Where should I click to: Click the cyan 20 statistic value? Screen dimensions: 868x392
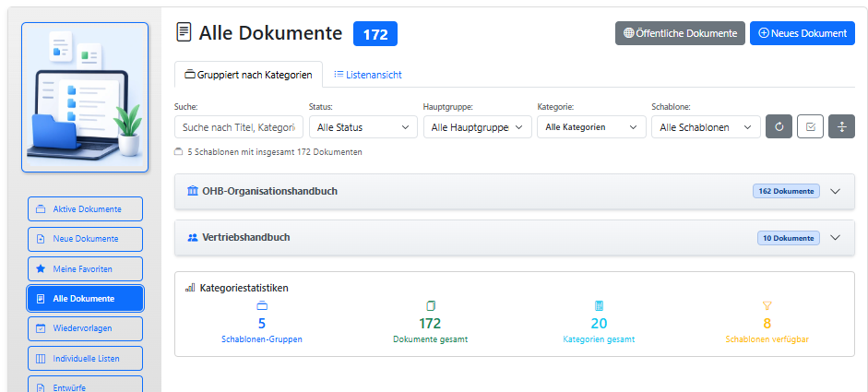click(x=599, y=324)
